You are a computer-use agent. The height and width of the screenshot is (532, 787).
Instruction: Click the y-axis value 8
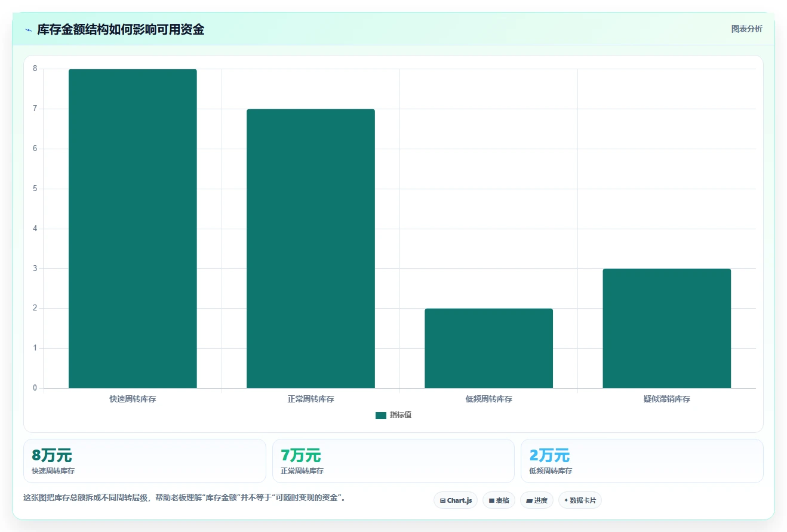(35, 69)
